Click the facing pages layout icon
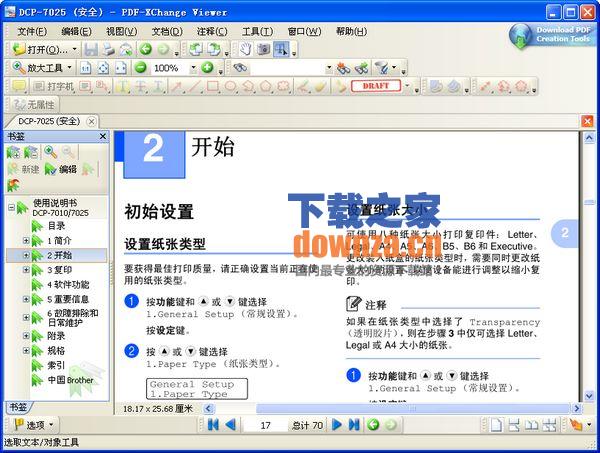 click(532, 424)
